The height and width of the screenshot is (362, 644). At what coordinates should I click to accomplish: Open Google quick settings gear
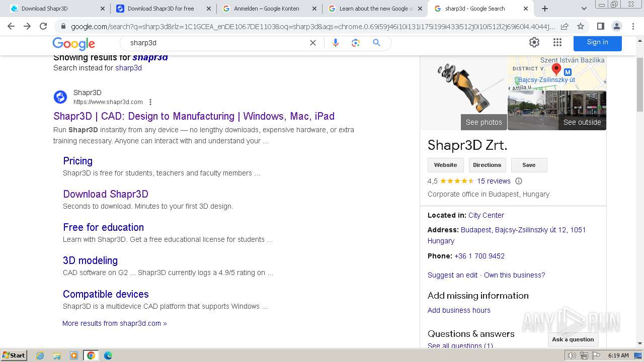point(534,42)
